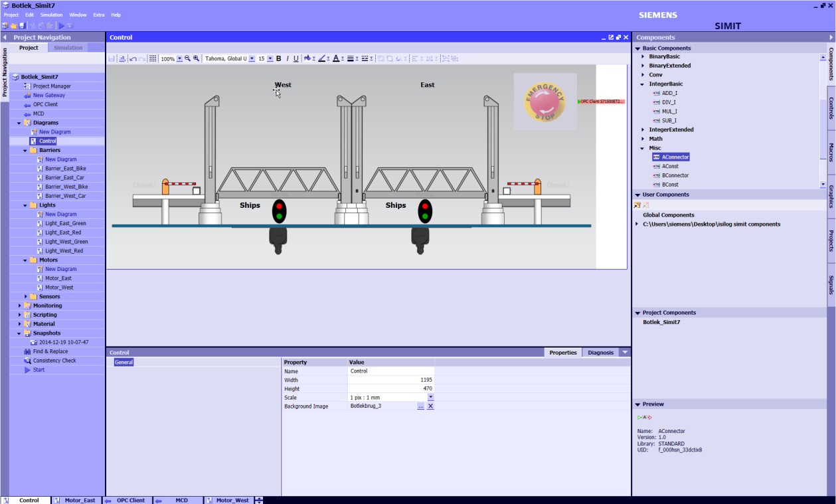Open the Scale dropdown in properties
This screenshot has width=836, height=504.
click(x=430, y=397)
